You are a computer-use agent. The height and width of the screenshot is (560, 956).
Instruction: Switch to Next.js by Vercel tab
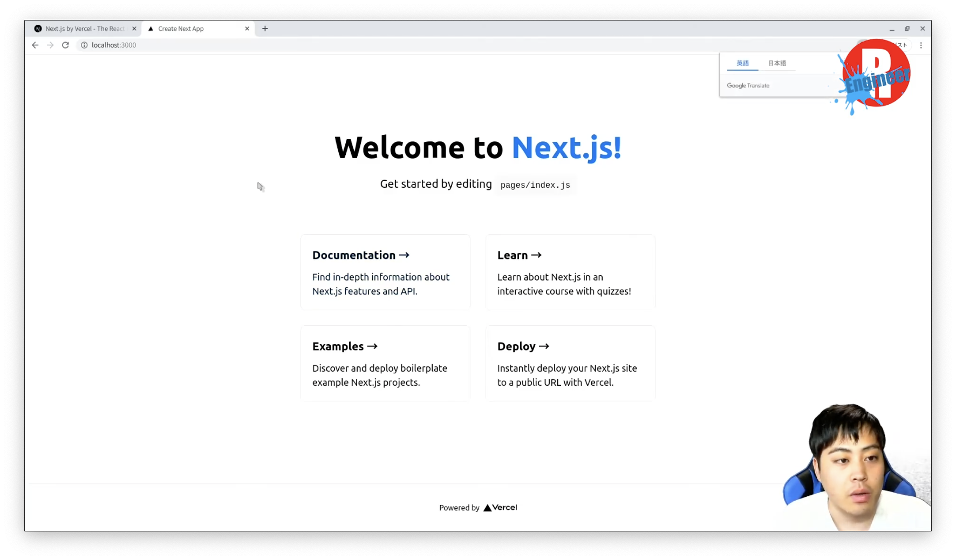84,29
